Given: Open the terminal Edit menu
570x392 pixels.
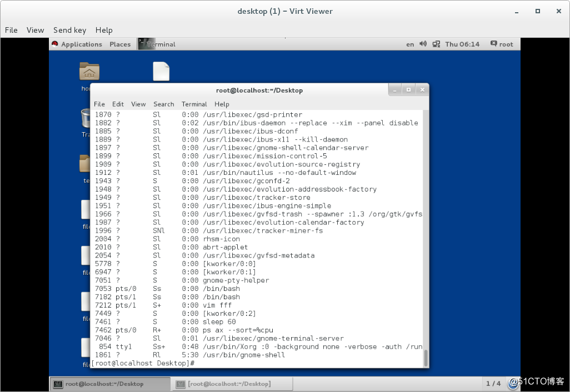Looking at the screenshot, I should click(118, 104).
